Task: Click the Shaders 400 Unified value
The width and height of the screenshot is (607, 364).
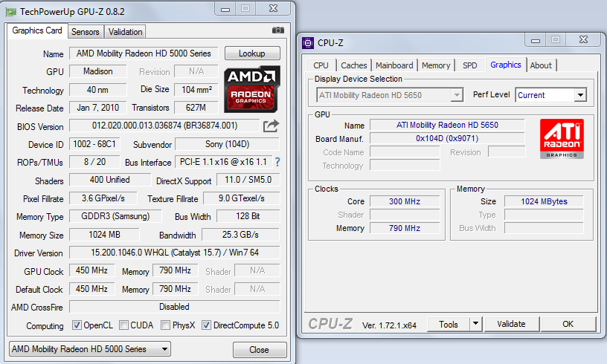Action: [x=110, y=180]
